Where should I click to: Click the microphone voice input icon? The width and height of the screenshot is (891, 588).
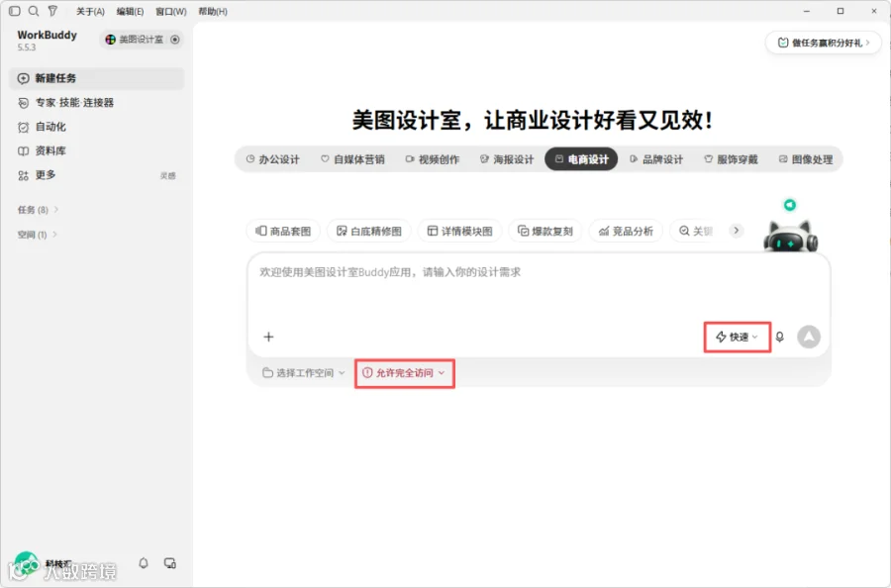click(x=780, y=337)
